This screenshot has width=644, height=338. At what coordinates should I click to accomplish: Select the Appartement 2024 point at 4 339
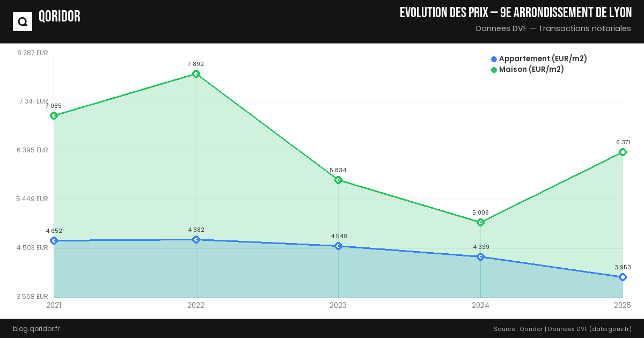pyautogui.click(x=480, y=257)
